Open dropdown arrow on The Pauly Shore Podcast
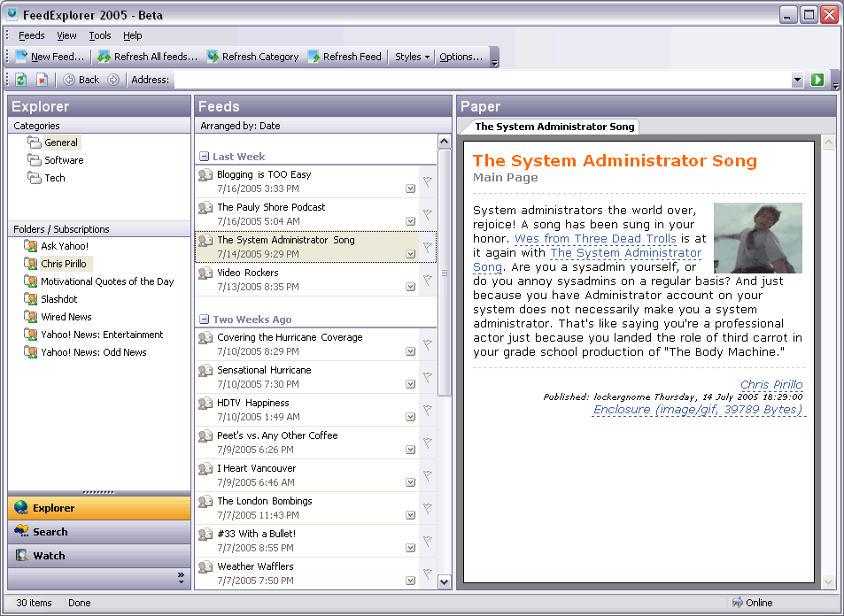The image size is (844, 616). click(x=411, y=221)
